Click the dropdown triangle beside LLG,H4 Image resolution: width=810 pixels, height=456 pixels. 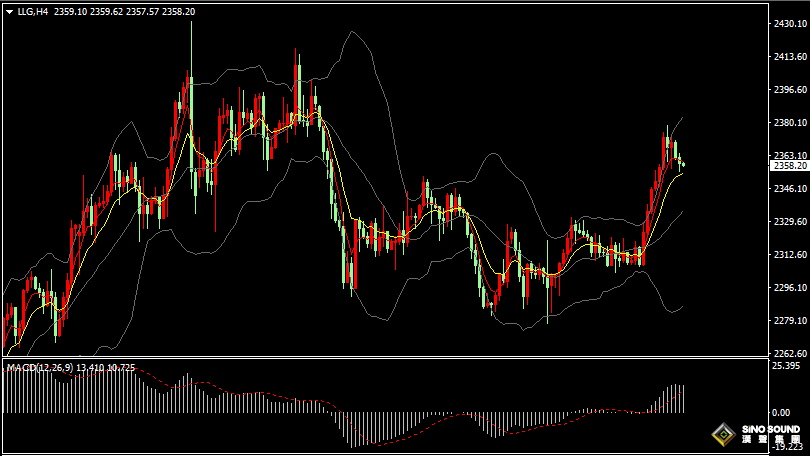pyautogui.click(x=9, y=12)
